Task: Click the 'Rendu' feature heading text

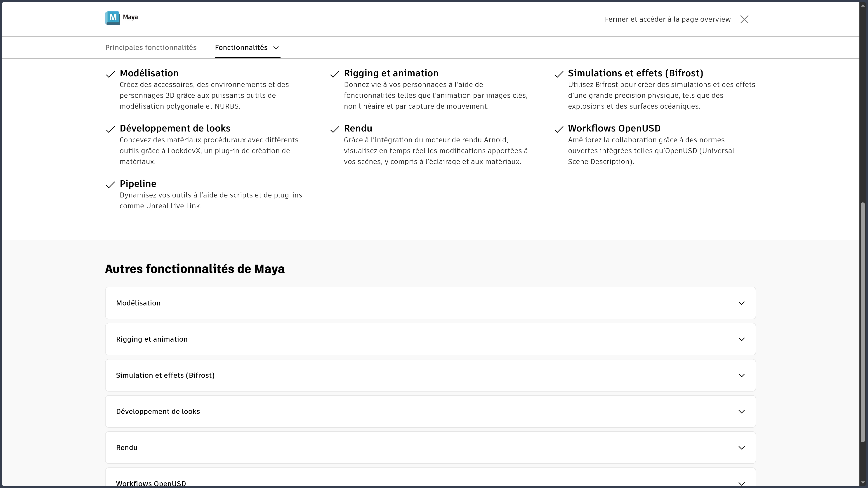Action: [x=358, y=128]
